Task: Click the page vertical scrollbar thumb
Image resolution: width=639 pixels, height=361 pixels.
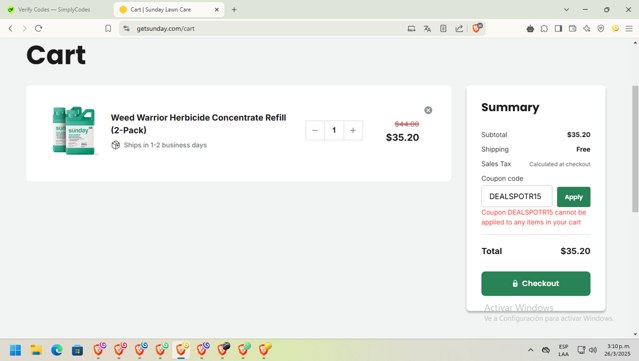Action: pyautogui.click(x=635, y=149)
